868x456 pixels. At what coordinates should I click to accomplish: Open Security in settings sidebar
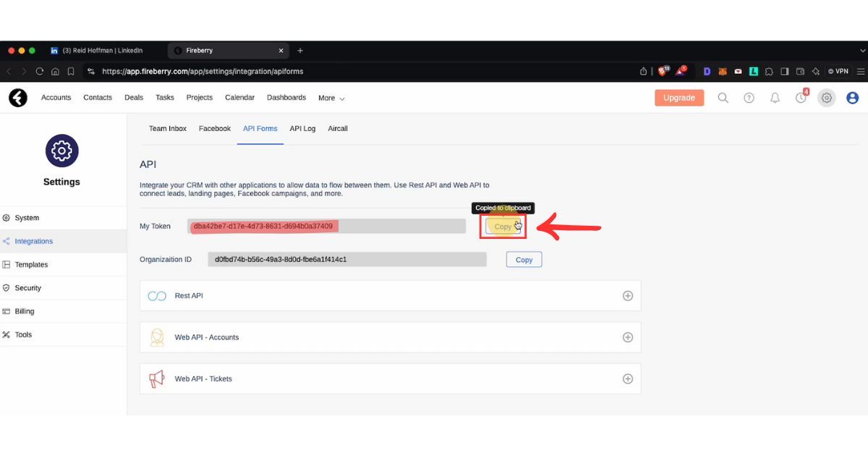tap(63, 288)
